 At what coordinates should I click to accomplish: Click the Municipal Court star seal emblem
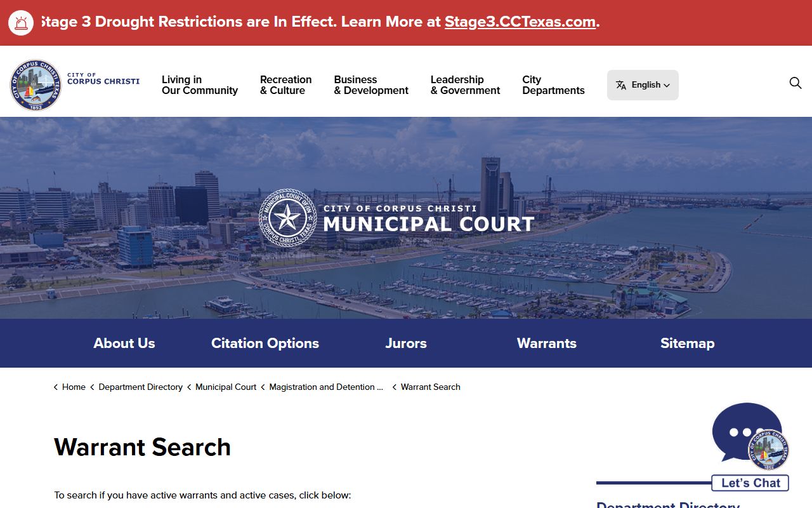(x=288, y=218)
